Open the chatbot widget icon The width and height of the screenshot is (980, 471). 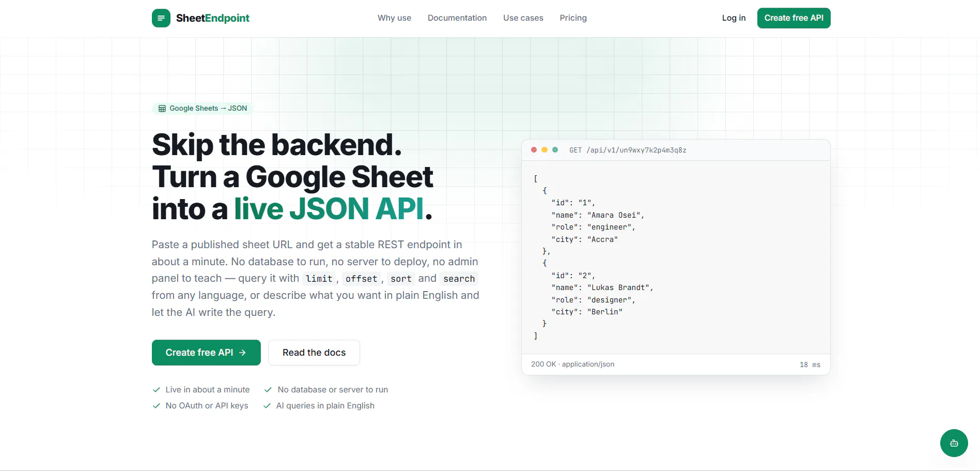tap(954, 443)
